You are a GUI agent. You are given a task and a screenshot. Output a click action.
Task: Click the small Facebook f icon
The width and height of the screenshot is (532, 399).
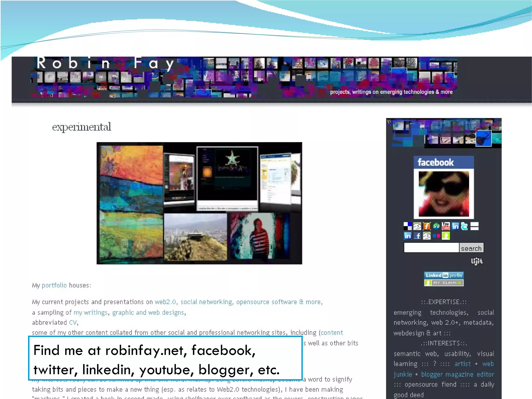[417, 236]
